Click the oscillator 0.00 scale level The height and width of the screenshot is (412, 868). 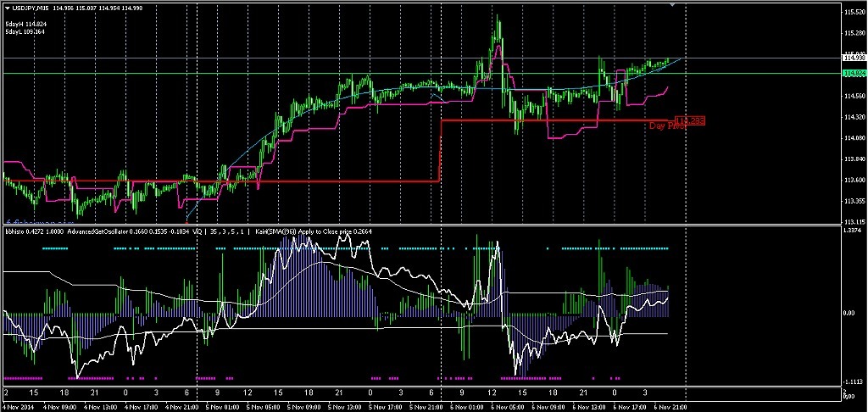coord(849,313)
